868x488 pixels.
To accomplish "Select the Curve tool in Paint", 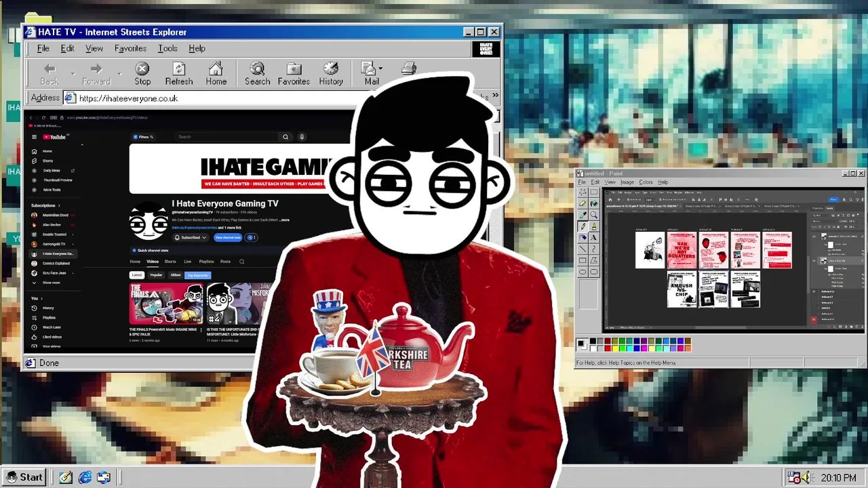I will click(x=594, y=249).
